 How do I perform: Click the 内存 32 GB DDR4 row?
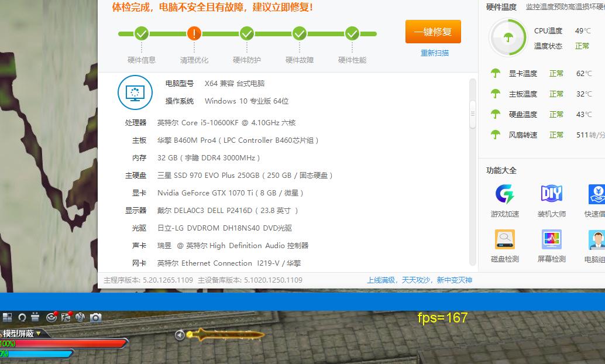pos(196,158)
